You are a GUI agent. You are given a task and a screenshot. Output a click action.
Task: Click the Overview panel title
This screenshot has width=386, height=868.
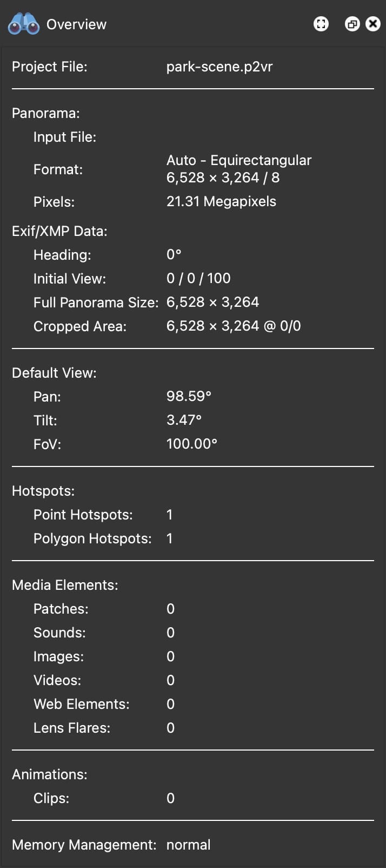tap(76, 24)
